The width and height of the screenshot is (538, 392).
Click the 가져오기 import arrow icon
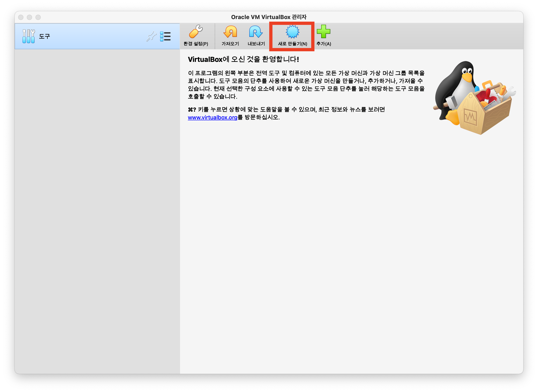230,32
